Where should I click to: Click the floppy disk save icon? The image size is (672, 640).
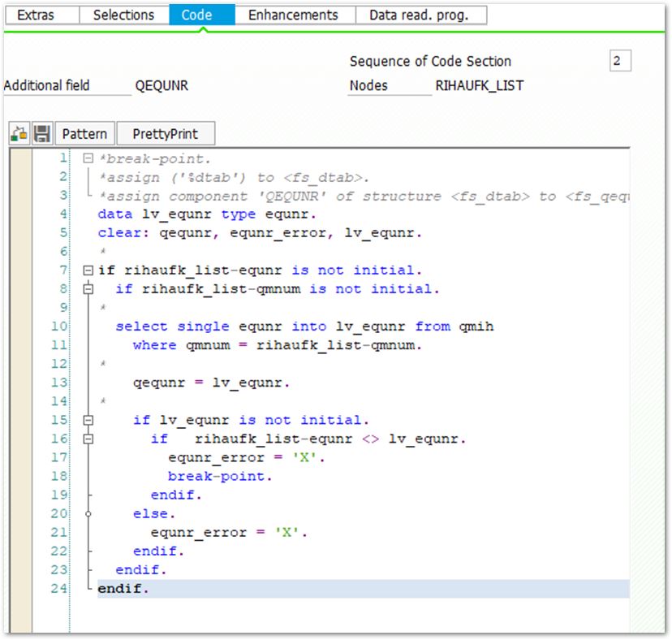click(42, 134)
